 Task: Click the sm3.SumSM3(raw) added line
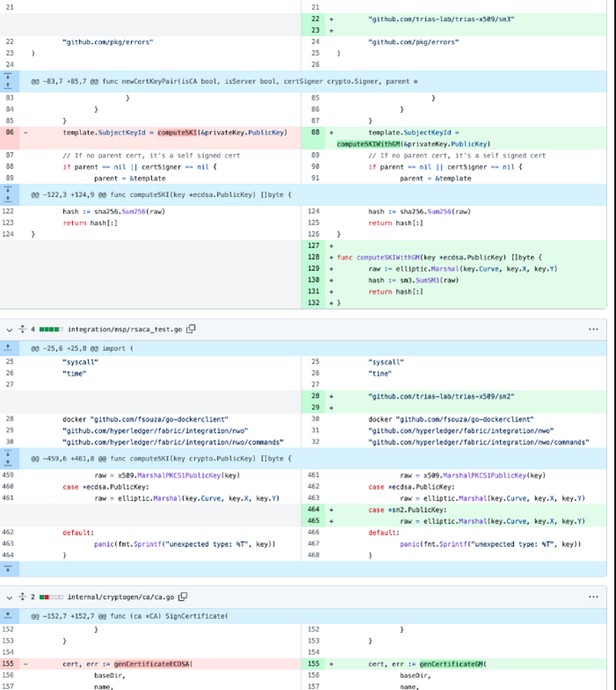coord(414,280)
